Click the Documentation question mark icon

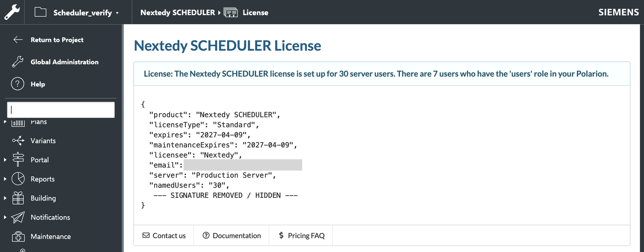tap(206, 235)
